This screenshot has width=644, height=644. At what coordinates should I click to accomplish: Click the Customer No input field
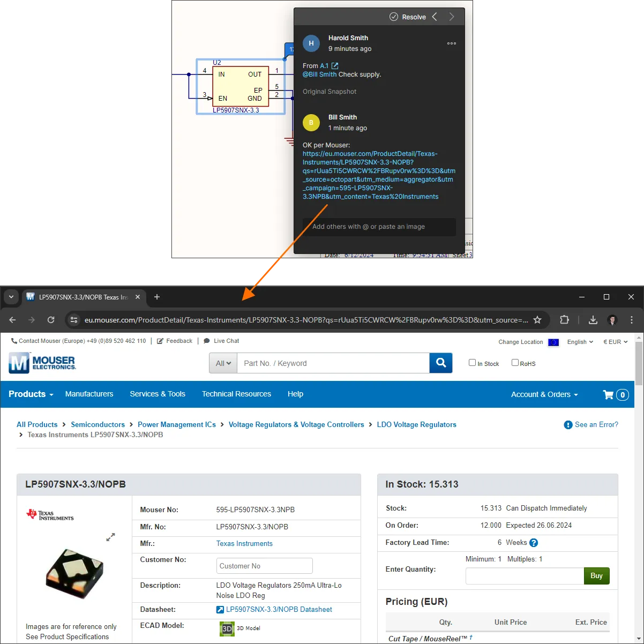point(265,566)
